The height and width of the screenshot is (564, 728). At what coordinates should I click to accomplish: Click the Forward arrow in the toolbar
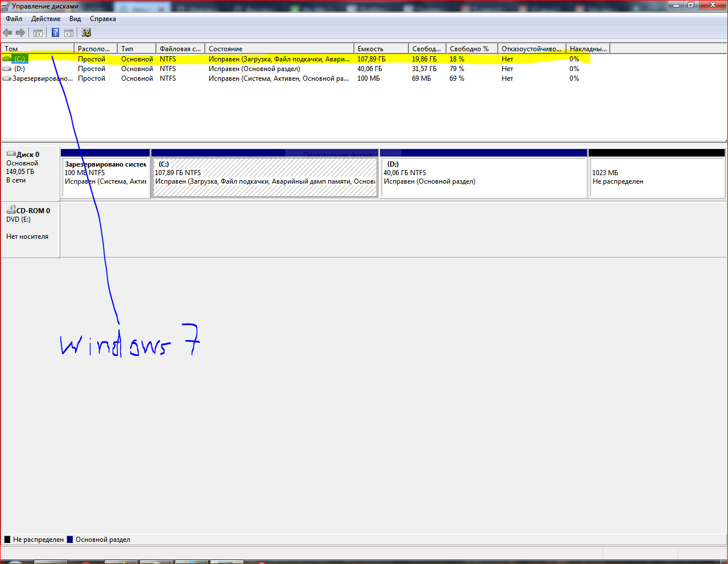tap(20, 33)
